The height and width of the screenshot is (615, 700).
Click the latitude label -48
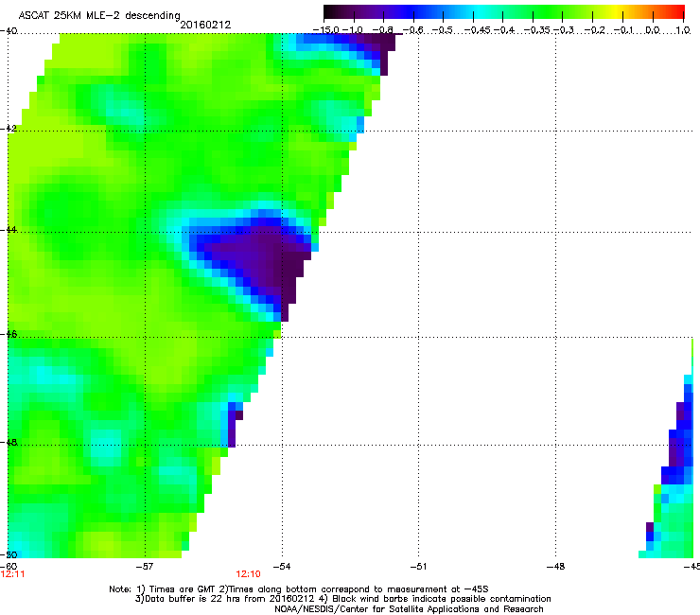(x=9, y=442)
